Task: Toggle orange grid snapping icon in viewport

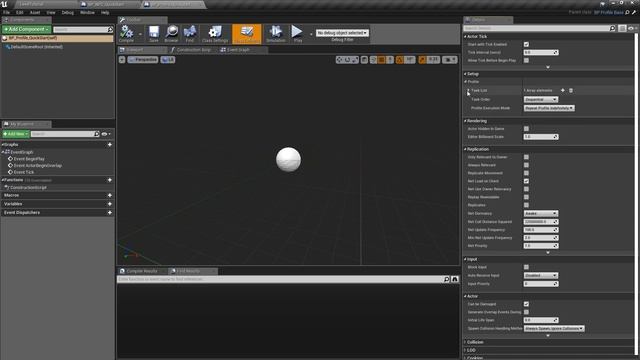Action: (x=381, y=60)
